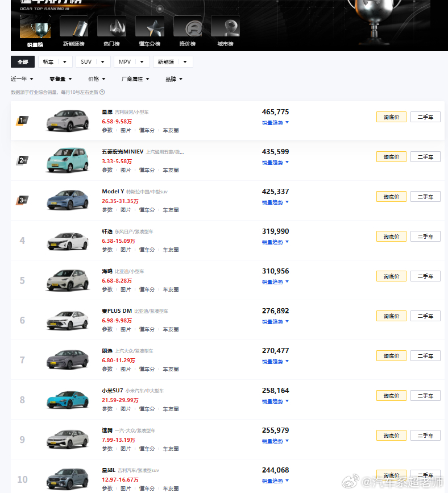Click 询底价 button for Model Y
The width and height of the screenshot is (448, 493).
pyautogui.click(x=391, y=197)
